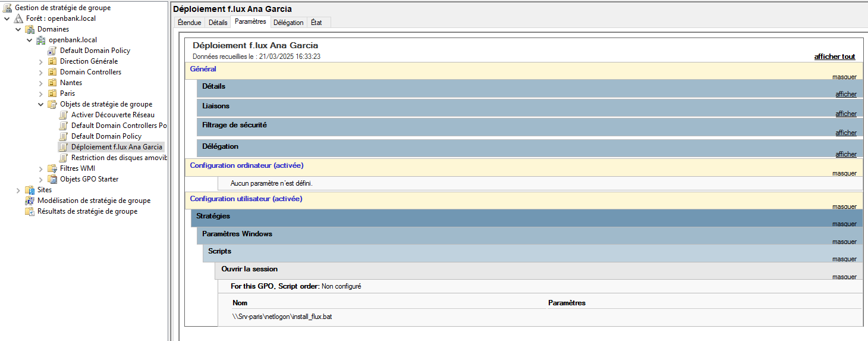This screenshot has height=341, width=868.
Task: Click the Filtres WMI folder icon
Action: [x=52, y=168]
